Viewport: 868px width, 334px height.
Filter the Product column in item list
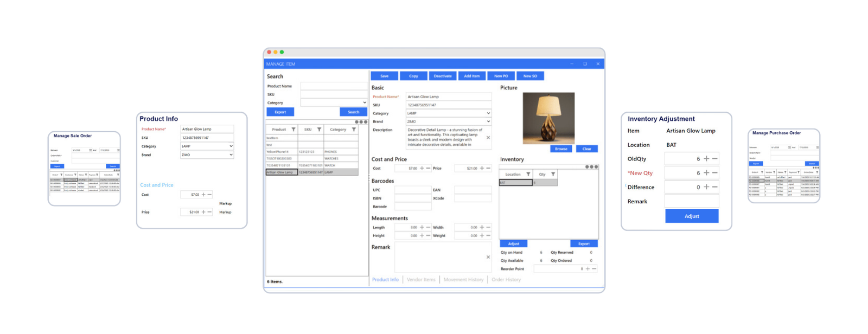[293, 130]
